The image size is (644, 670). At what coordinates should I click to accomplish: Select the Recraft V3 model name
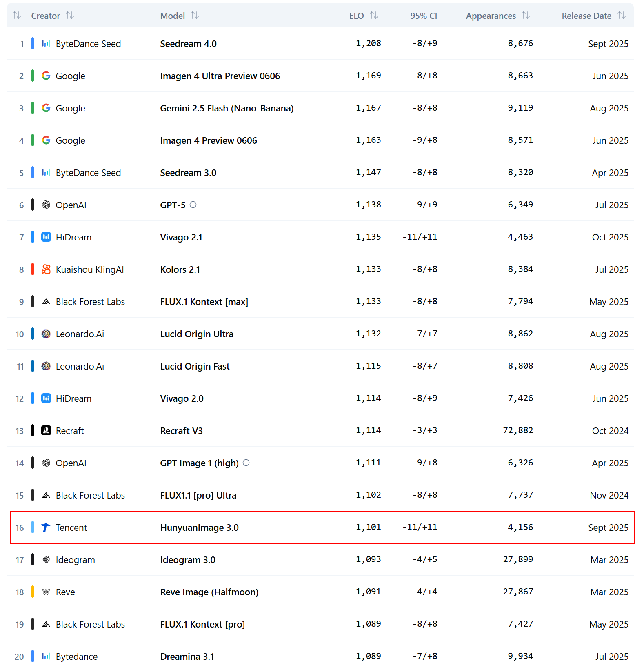point(181,431)
